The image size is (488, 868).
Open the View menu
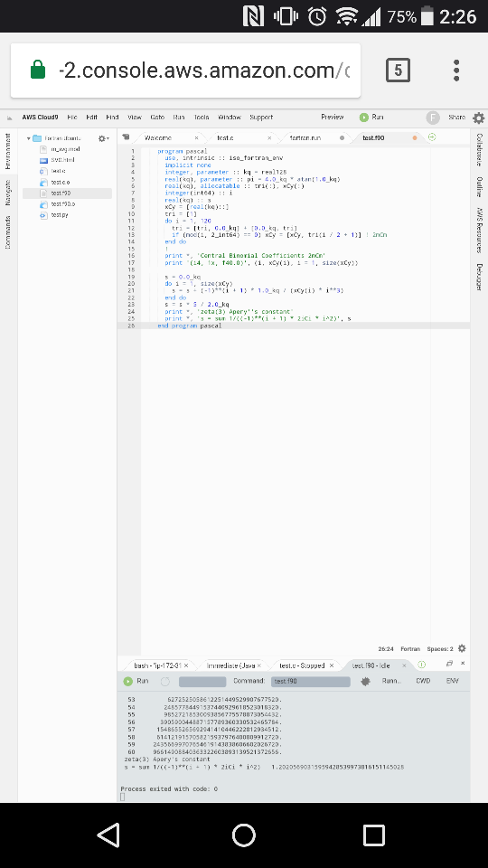tap(135, 118)
